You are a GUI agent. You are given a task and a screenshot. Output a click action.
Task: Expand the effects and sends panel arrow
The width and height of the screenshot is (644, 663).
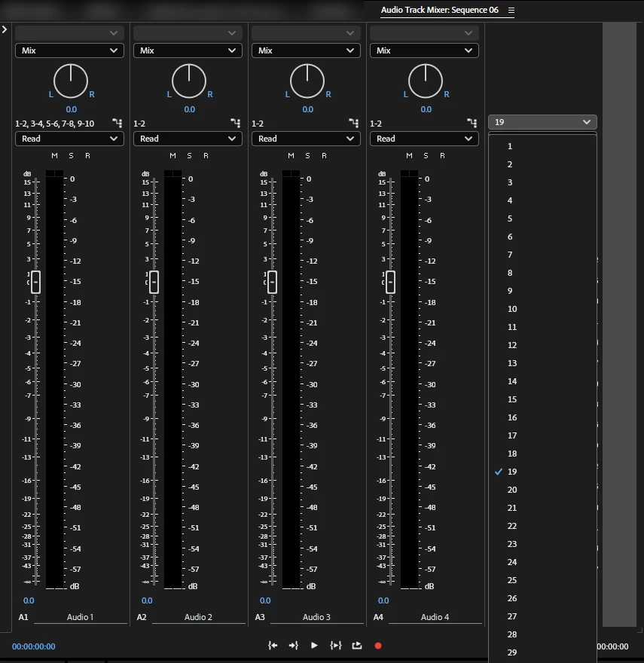pyautogui.click(x=5, y=29)
